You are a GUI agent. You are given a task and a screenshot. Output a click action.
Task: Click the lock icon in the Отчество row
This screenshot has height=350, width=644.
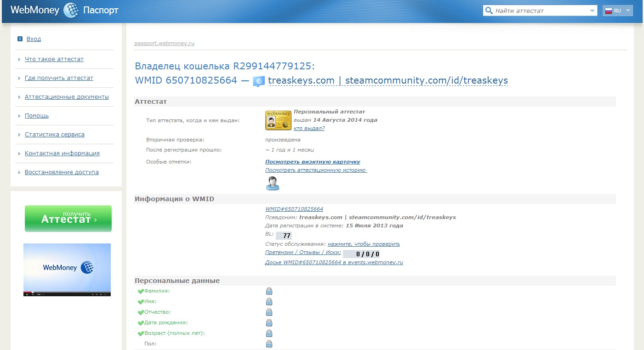(269, 312)
